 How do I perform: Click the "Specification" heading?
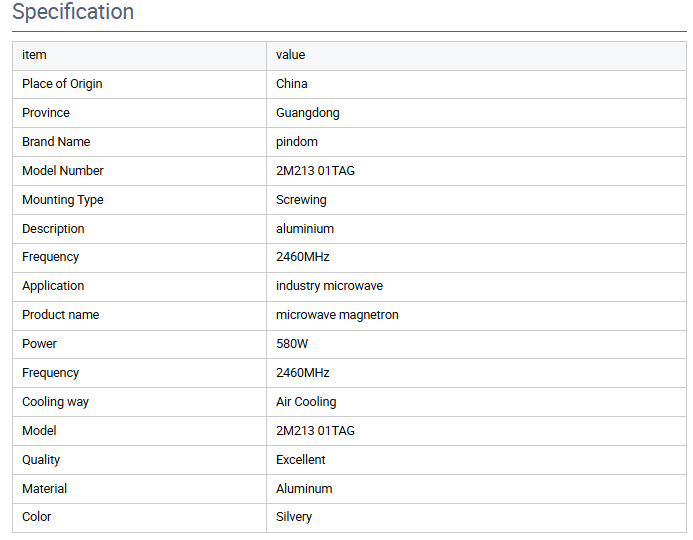pos(73,11)
